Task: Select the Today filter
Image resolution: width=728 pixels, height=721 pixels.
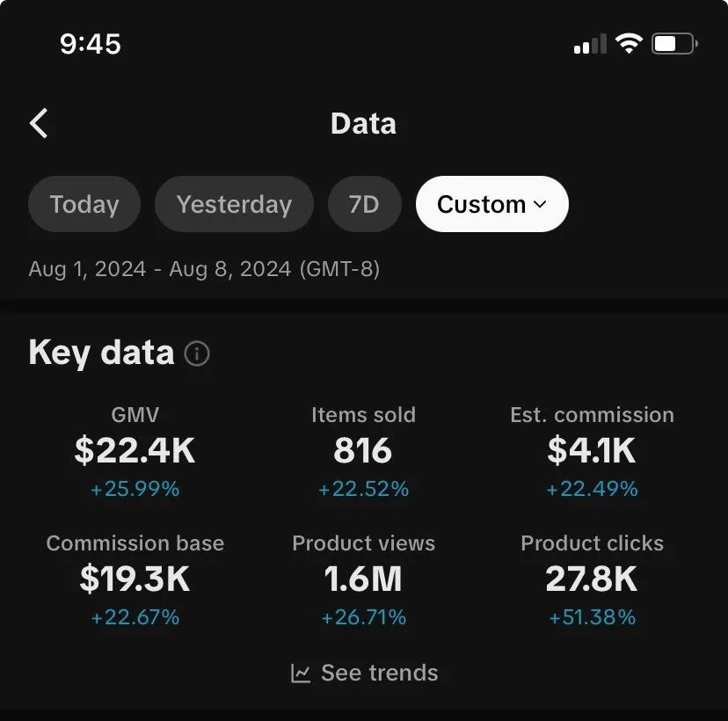Action: tap(84, 204)
